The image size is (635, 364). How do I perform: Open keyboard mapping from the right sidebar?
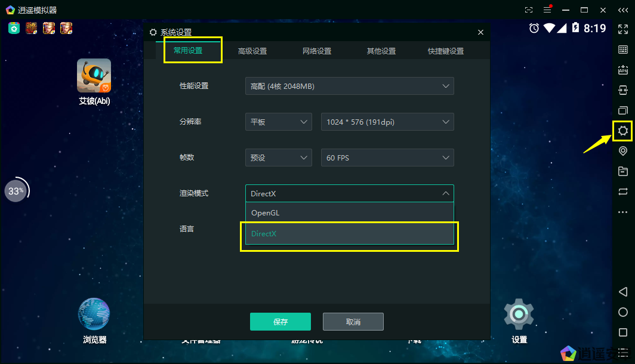[x=623, y=50]
